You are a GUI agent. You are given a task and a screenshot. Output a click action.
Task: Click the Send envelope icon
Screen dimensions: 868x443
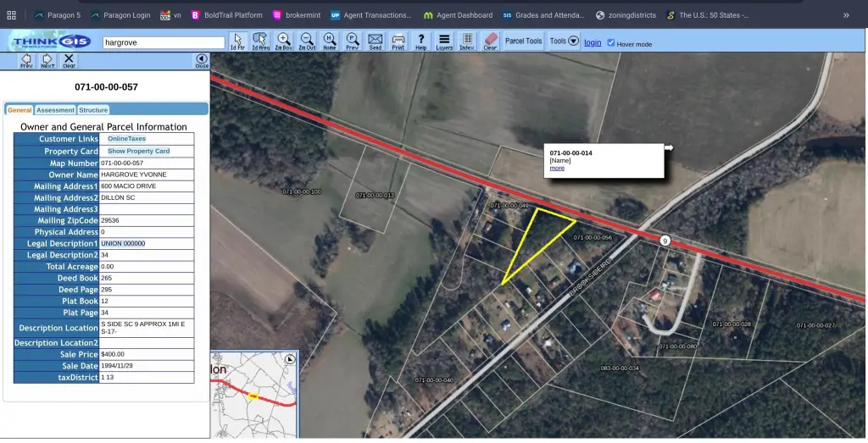click(376, 42)
